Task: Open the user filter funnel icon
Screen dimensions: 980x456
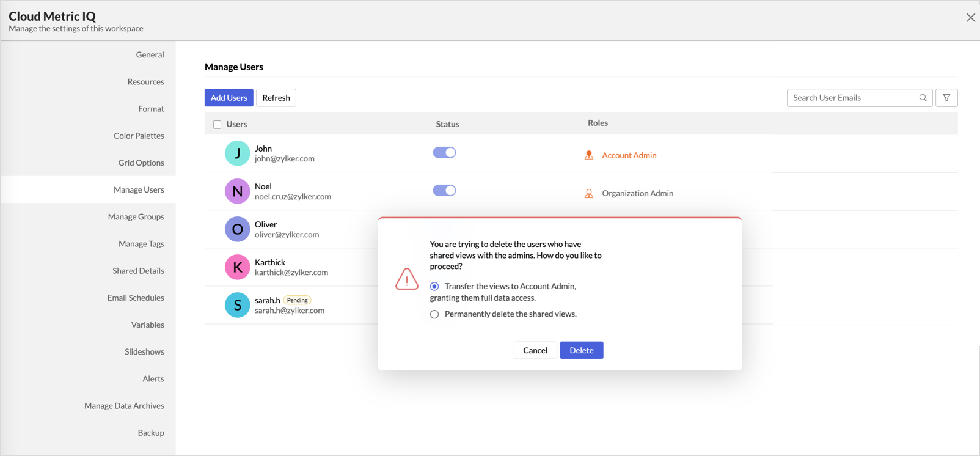Action: point(946,98)
